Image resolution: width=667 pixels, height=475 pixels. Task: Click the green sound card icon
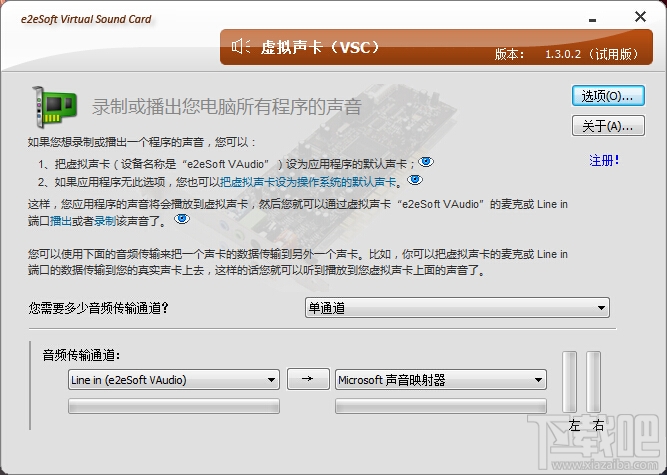point(55,107)
